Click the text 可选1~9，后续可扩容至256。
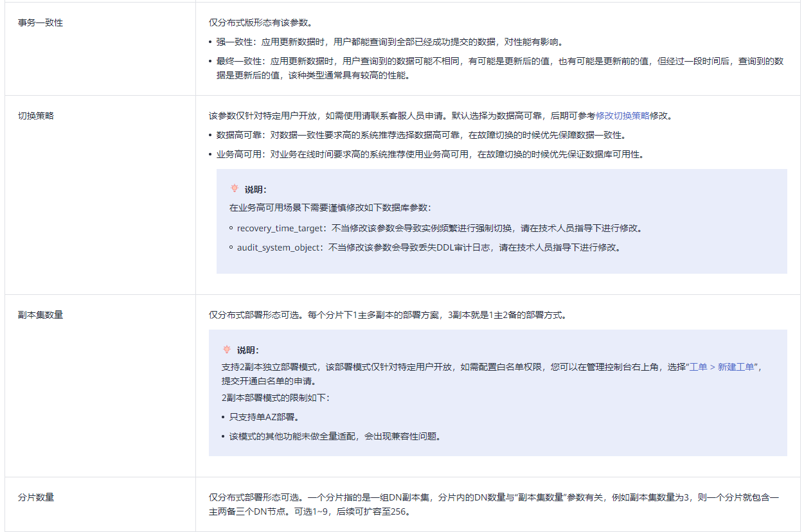Image resolution: width=804 pixels, height=532 pixels. click(352, 511)
